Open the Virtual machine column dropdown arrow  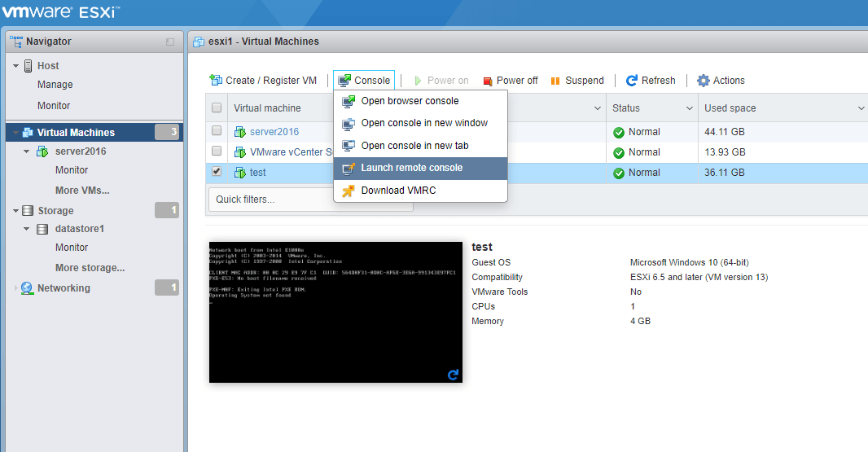598,108
